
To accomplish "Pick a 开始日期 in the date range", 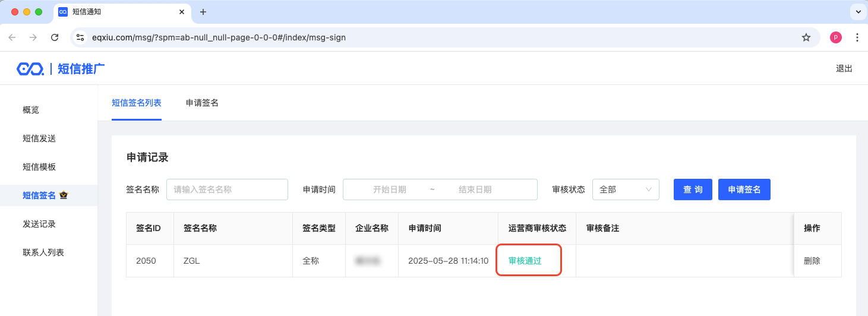I will (x=389, y=189).
